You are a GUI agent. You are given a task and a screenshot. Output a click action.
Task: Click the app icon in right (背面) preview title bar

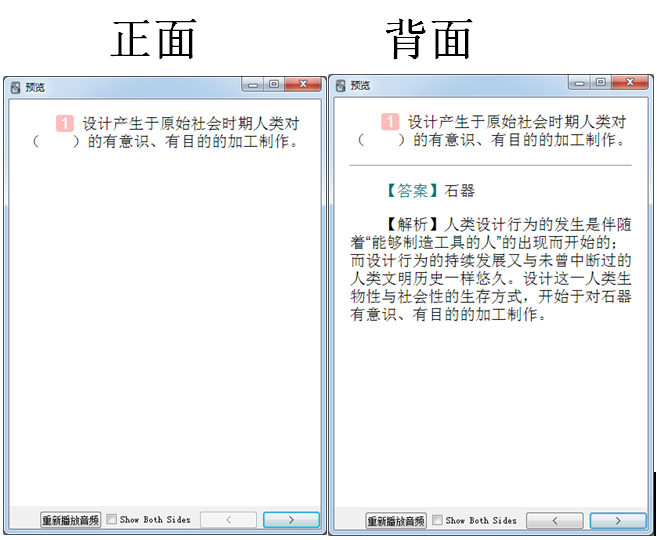click(x=341, y=86)
